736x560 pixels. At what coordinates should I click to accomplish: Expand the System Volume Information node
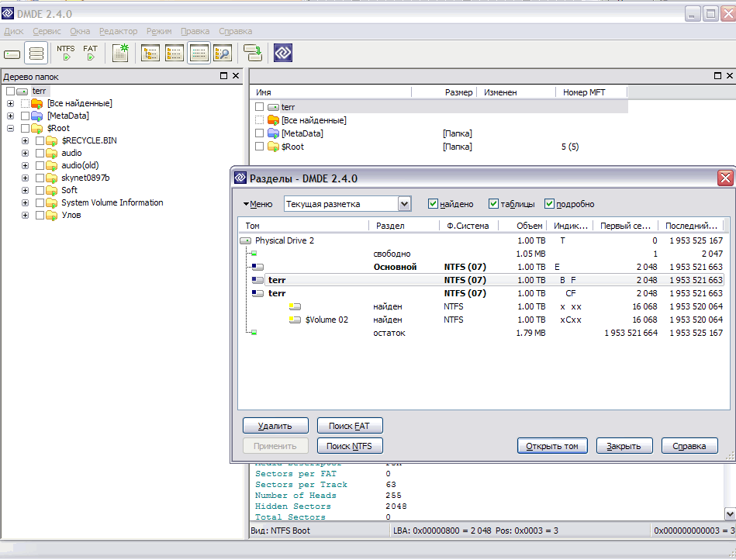point(26,203)
